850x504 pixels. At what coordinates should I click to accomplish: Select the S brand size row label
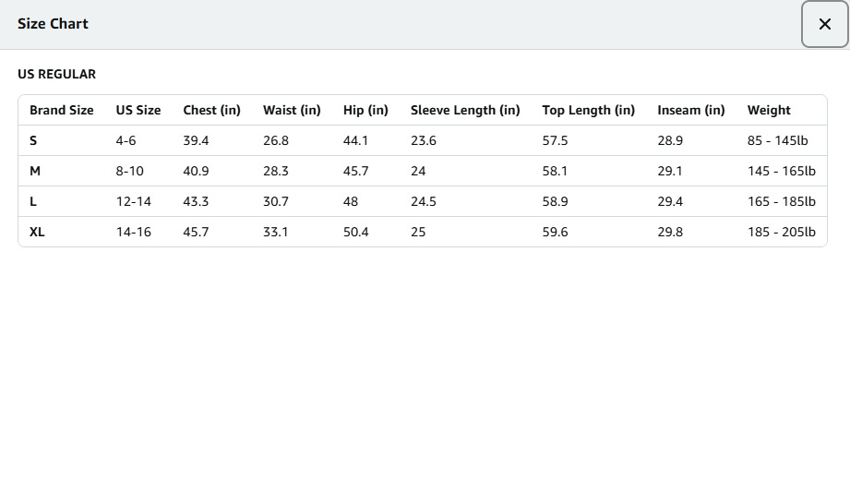coord(33,140)
